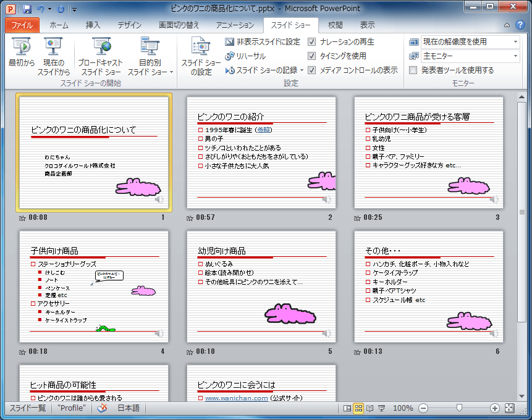Click audio speaker icon on slide 2
The width and height of the screenshot is (532, 420).
pos(326,199)
